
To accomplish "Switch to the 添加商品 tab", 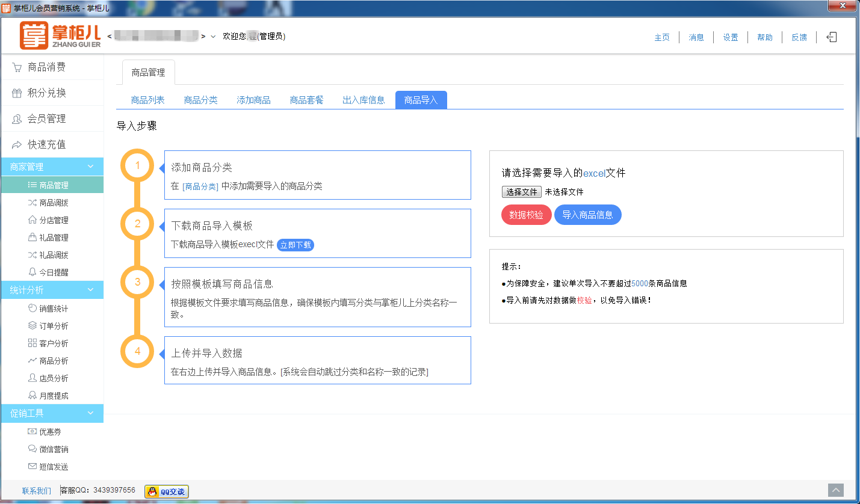I will pyautogui.click(x=254, y=100).
